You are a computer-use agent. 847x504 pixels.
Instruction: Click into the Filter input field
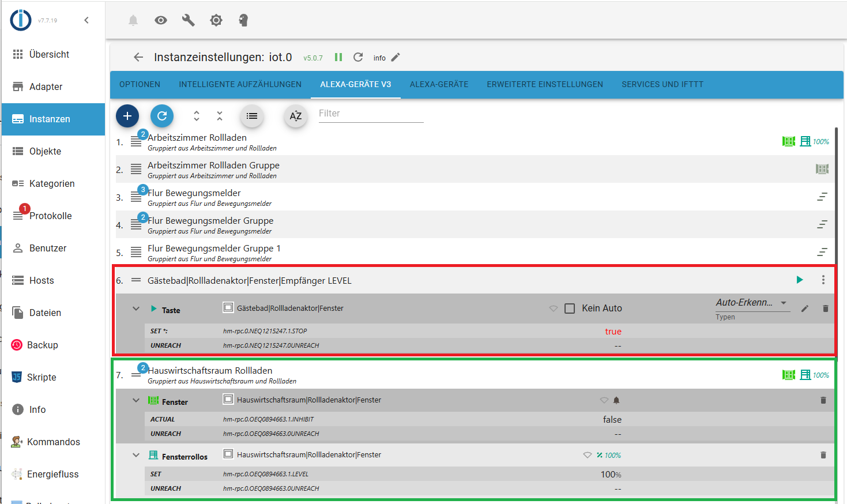pos(371,114)
